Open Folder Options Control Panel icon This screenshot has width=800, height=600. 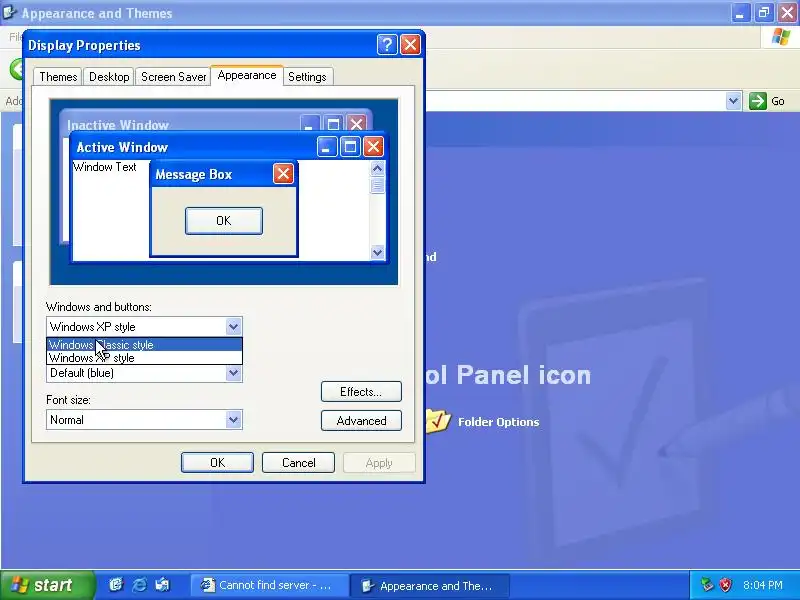(x=438, y=421)
